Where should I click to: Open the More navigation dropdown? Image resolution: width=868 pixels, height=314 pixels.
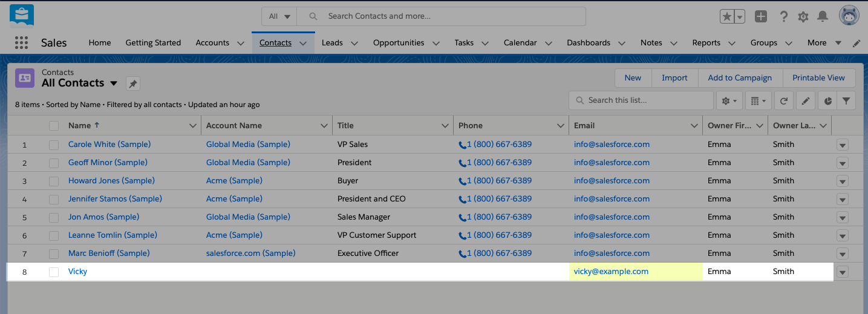[x=824, y=43]
